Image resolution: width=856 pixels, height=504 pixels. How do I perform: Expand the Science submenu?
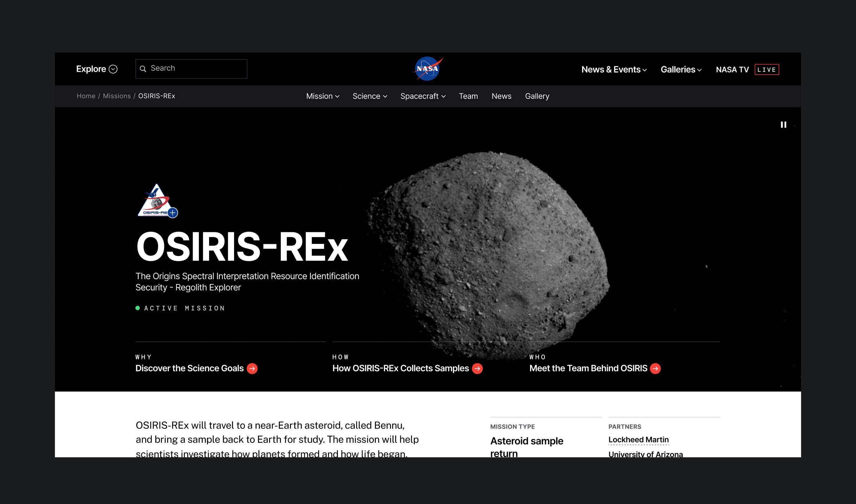(x=370, y=96)
